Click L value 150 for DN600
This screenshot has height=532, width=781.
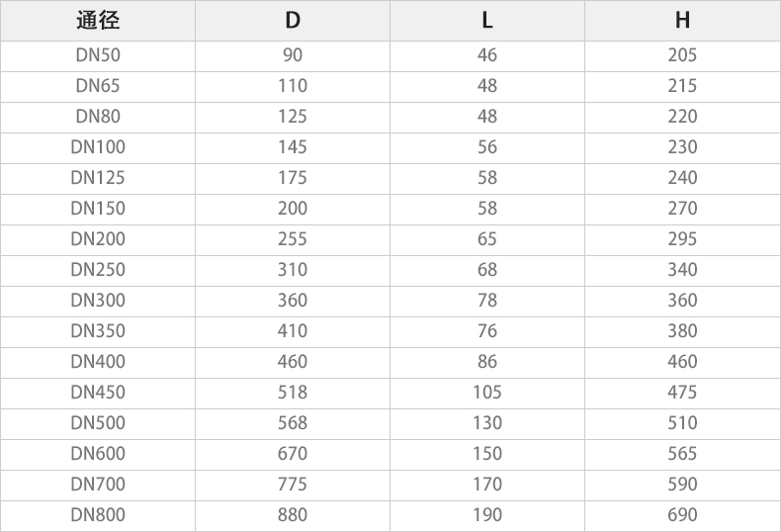(487, 454)
